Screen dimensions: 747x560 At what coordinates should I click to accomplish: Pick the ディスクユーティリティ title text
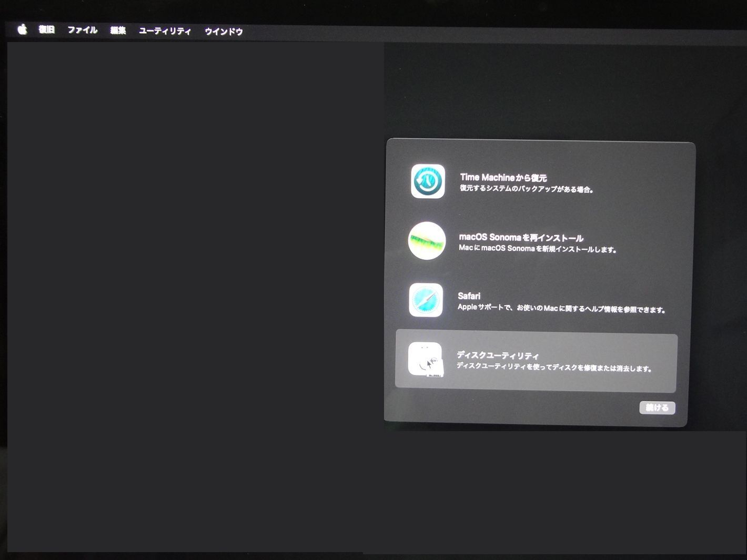pos(498,355)
